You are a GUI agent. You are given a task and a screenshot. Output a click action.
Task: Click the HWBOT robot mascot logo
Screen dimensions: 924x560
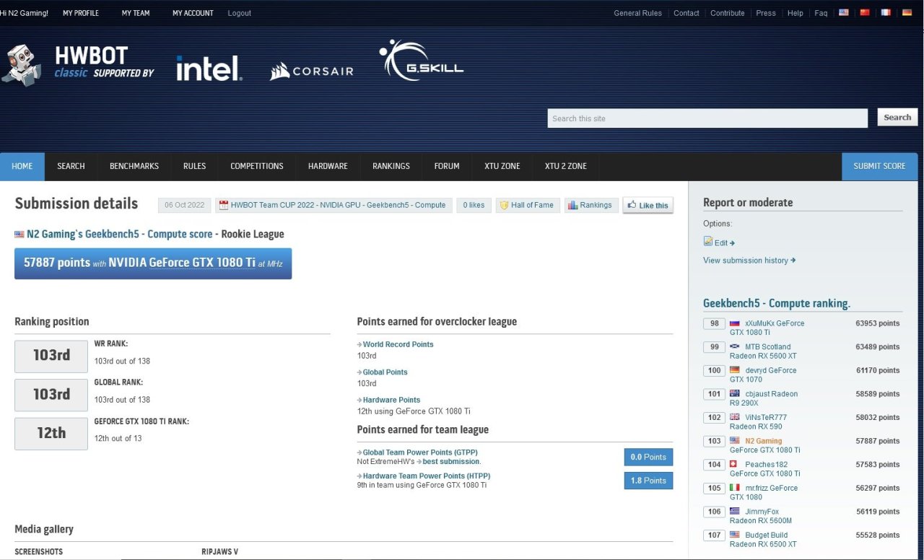22,65
